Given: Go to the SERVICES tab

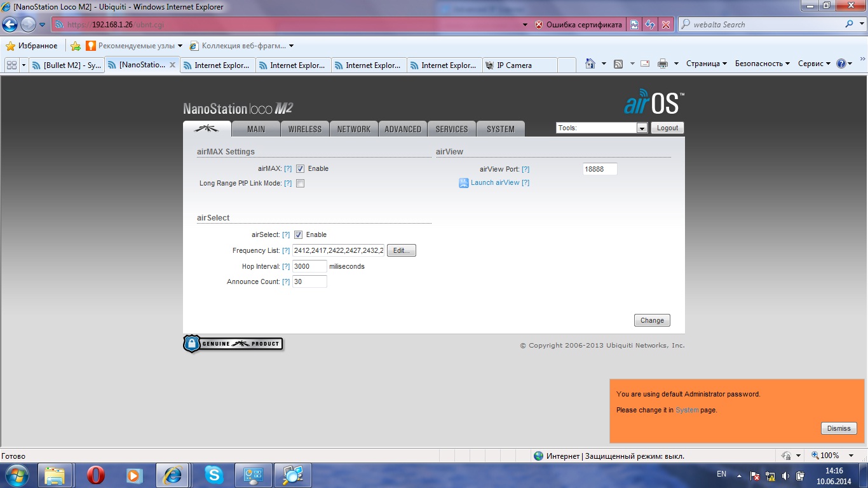Looking at the screenshot, I should click(x=452, y=129).
